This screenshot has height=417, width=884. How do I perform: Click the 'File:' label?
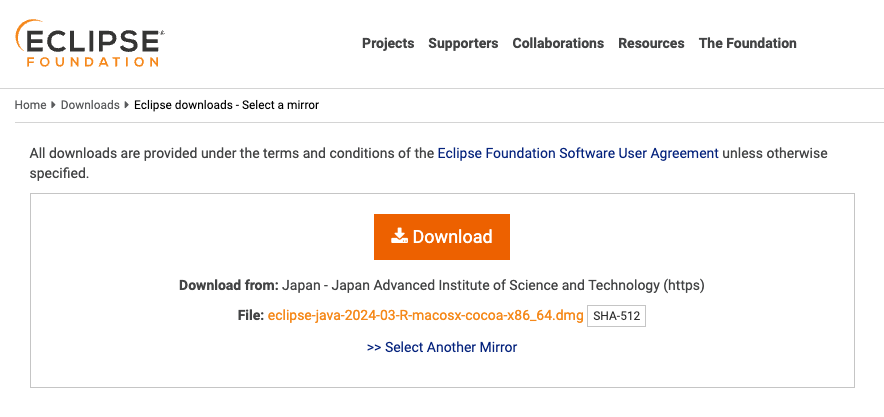click(251, 316)
